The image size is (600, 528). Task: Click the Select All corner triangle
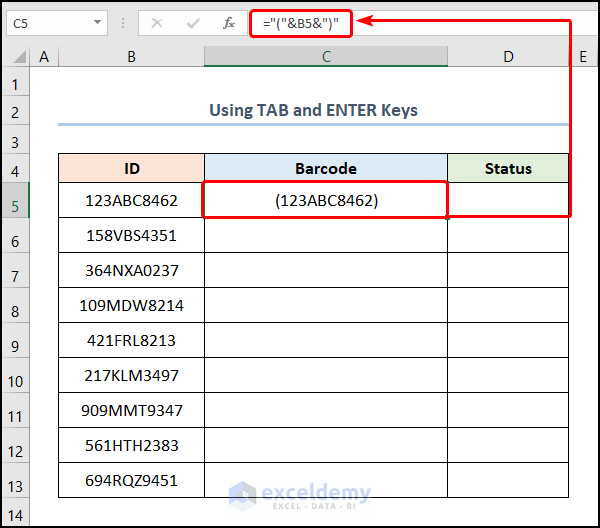tap(19, 57)
